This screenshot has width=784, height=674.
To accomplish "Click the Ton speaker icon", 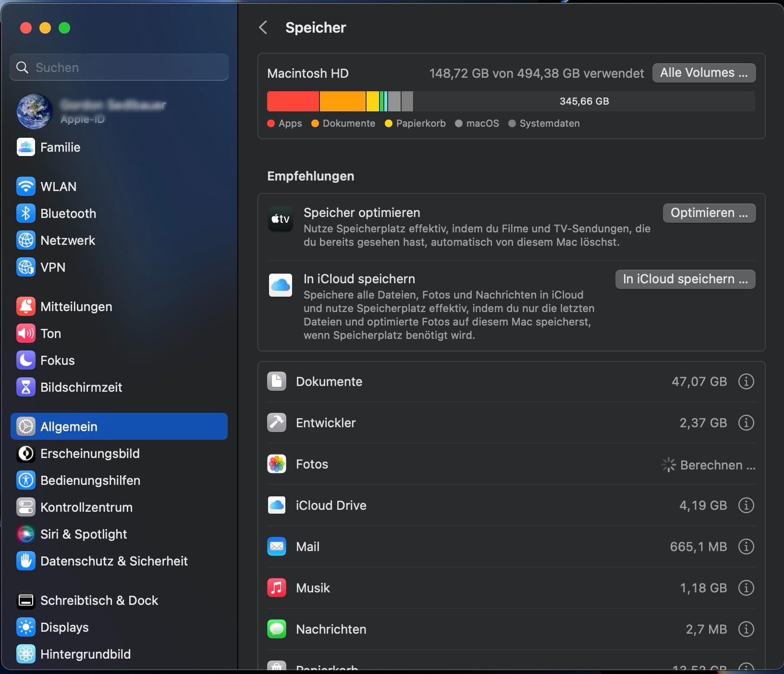I will 26,333.
